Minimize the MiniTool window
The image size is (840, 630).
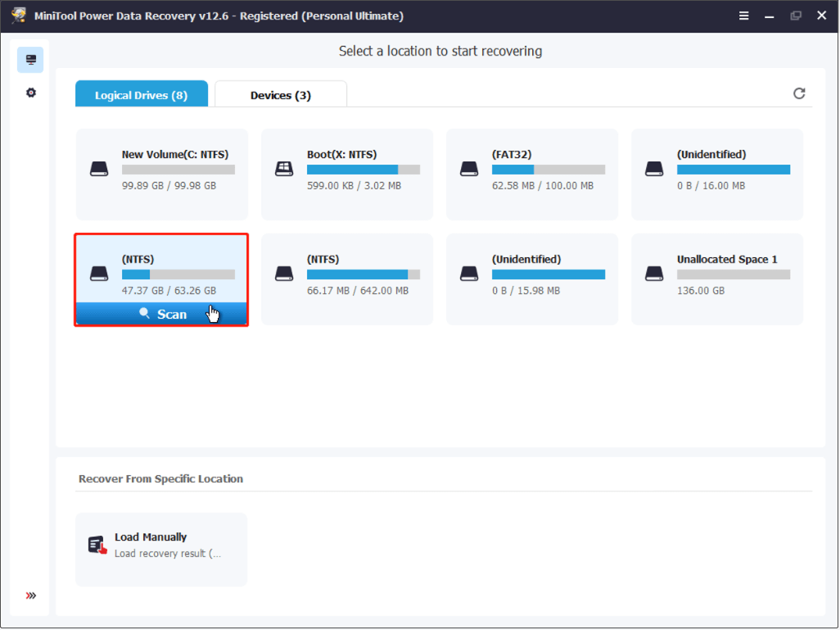tap(770, 16)
